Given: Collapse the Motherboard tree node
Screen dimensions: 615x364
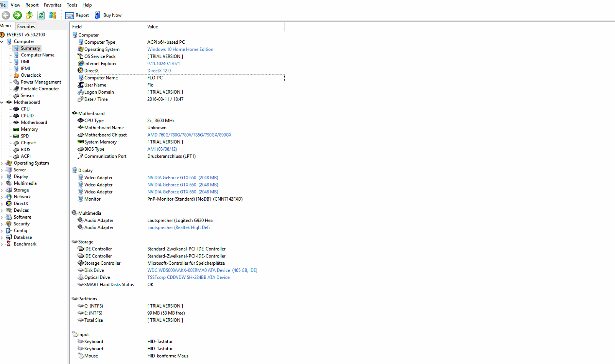Looking at the screenshot, I should pos(2,102).
